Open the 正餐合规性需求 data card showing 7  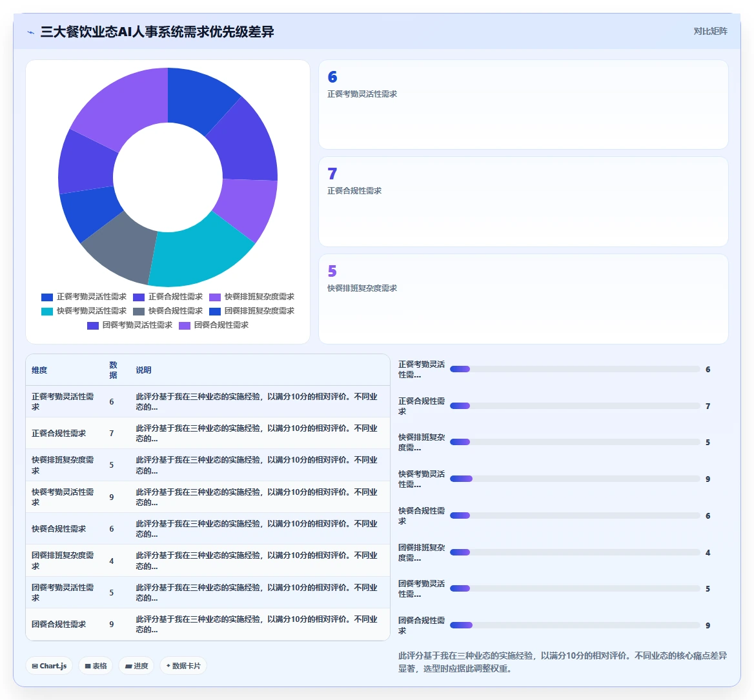coord(523,202)
